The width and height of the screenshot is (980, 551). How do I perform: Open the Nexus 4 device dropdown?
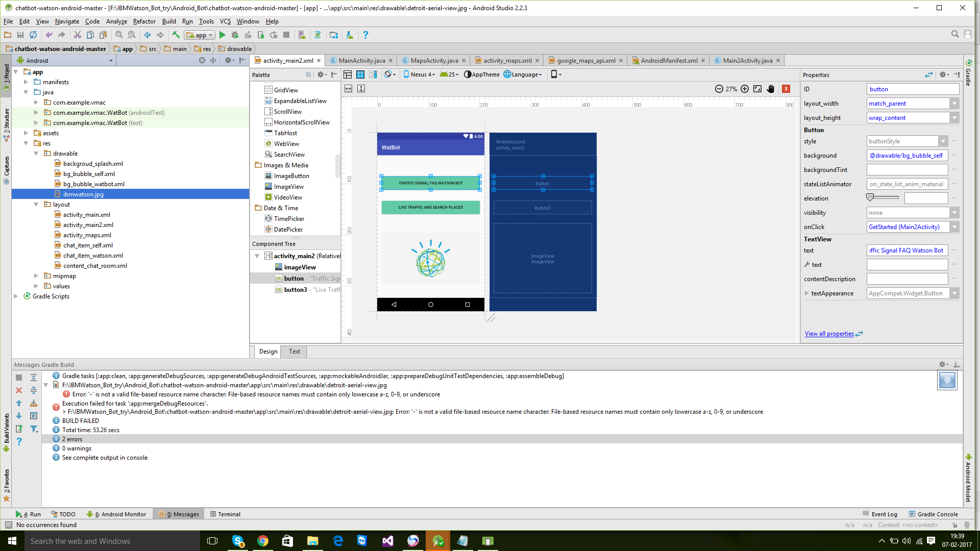pyautogui.click(x=419, y=74)
